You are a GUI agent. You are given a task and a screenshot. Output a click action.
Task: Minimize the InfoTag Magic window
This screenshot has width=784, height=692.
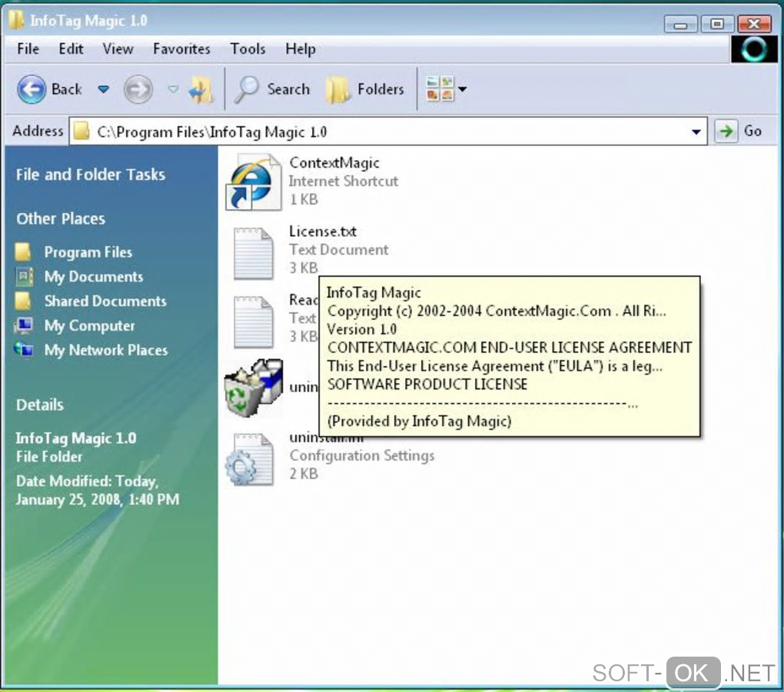680,24
